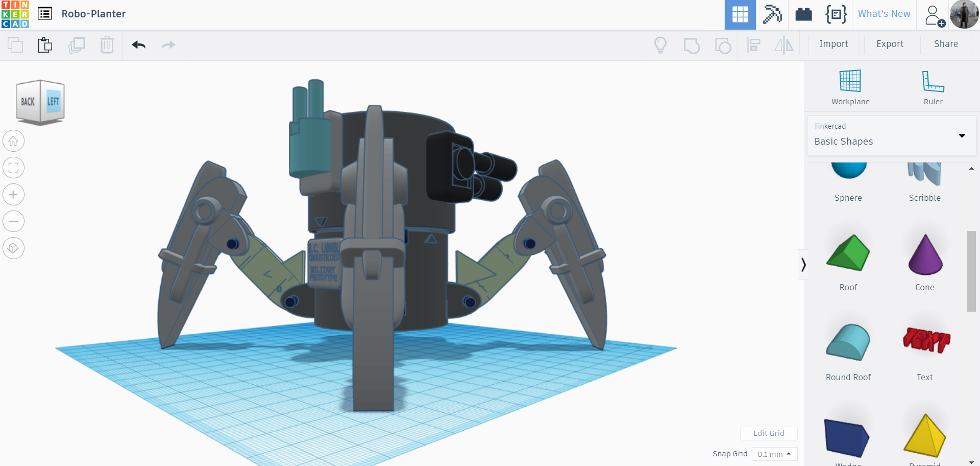980x466 pixels.
Task: Open the Codeblocks editor icon
Action: [836, 15]
